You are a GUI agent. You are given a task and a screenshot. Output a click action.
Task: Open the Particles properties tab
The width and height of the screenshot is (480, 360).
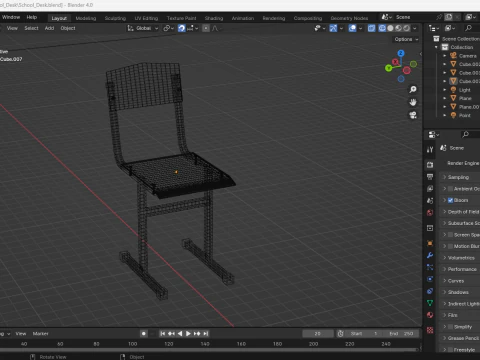coord(430,267)
